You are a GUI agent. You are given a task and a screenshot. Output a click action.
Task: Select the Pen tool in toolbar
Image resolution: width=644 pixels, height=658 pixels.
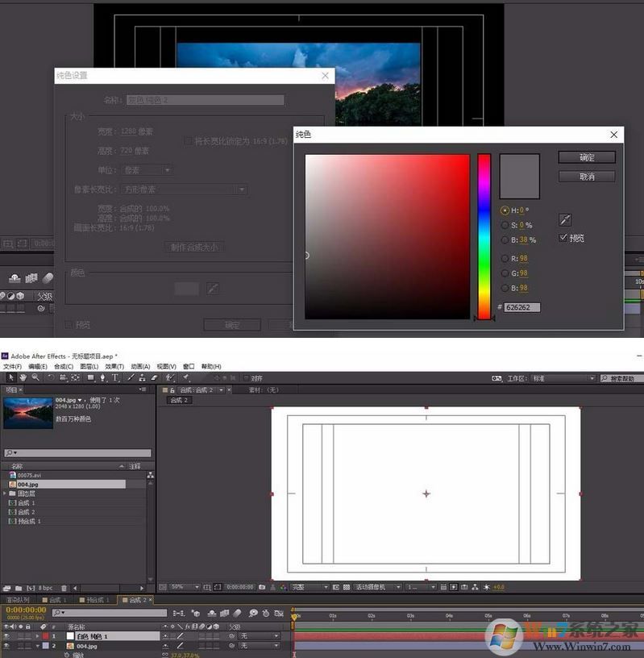[103, 377]
